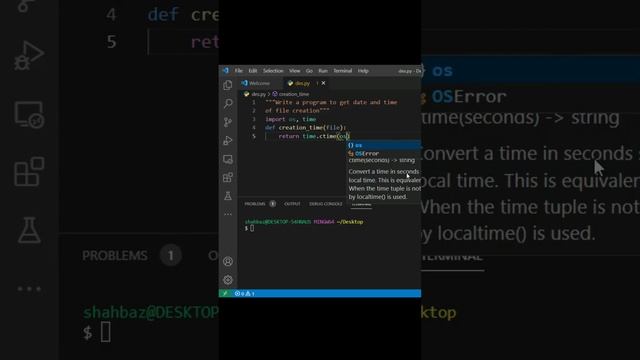Screen dimensions: 640x360
Task: Switch to the DEBUG CONSOLE panel tab
Action: point(325,204)
